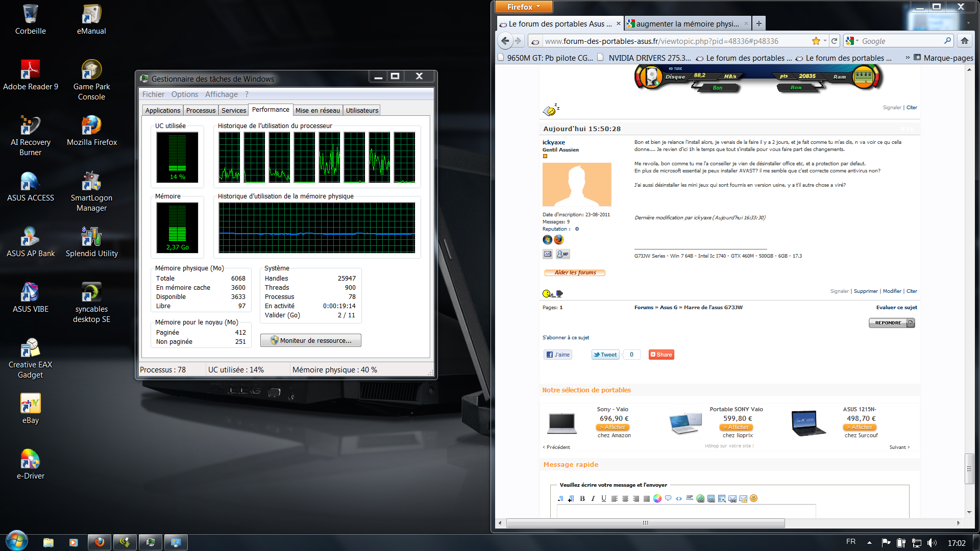
Task: Reload the page in Firefox
Action: click(834, 41)
